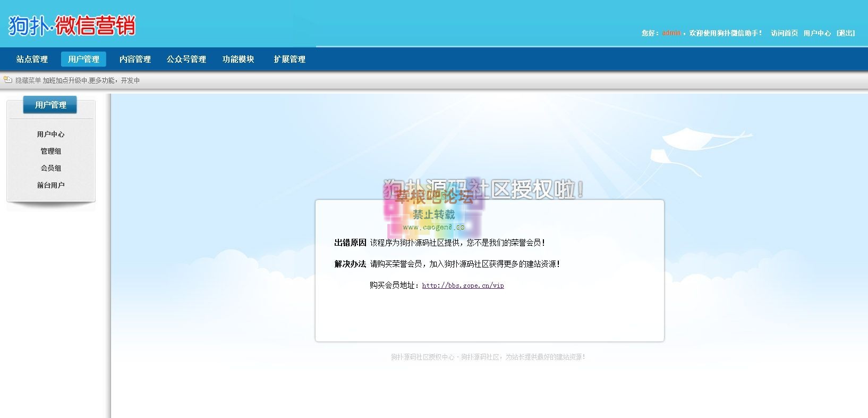The image size is (868, 418).
Task: Open the 访问首页 link
Action: (x=785, y=33)
